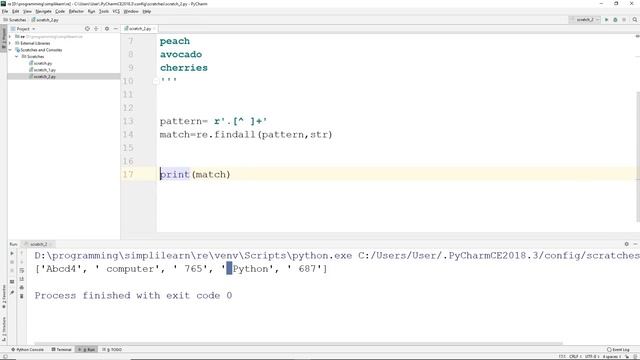Screen dimensions: 640x360
Task: Collapse the Scratches and Consoles node
Action: point(10,50)
